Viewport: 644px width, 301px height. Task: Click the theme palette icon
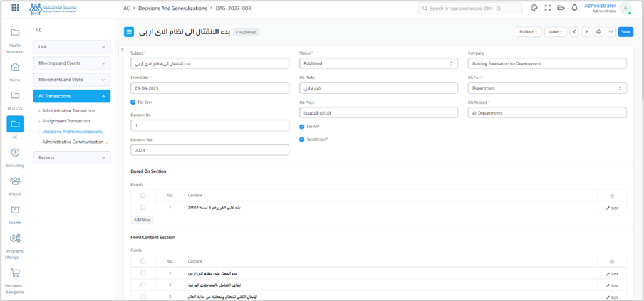tap(534, 9)
